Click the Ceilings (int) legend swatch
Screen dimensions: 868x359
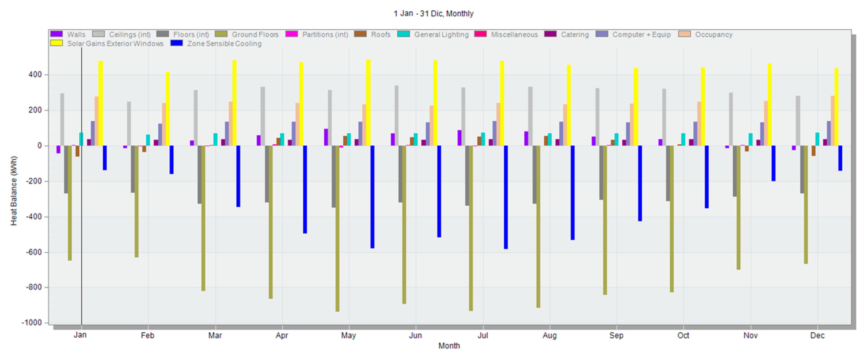pos(98,34)
